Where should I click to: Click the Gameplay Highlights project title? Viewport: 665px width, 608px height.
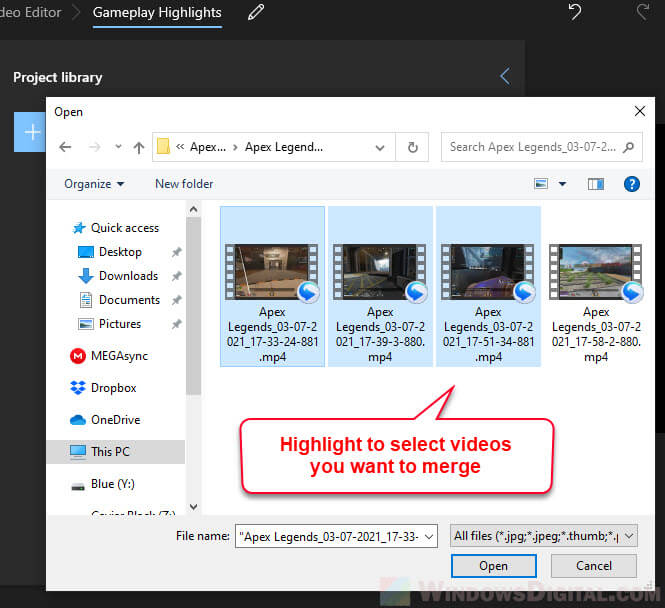pyautogui.click(x=157, y=13)
